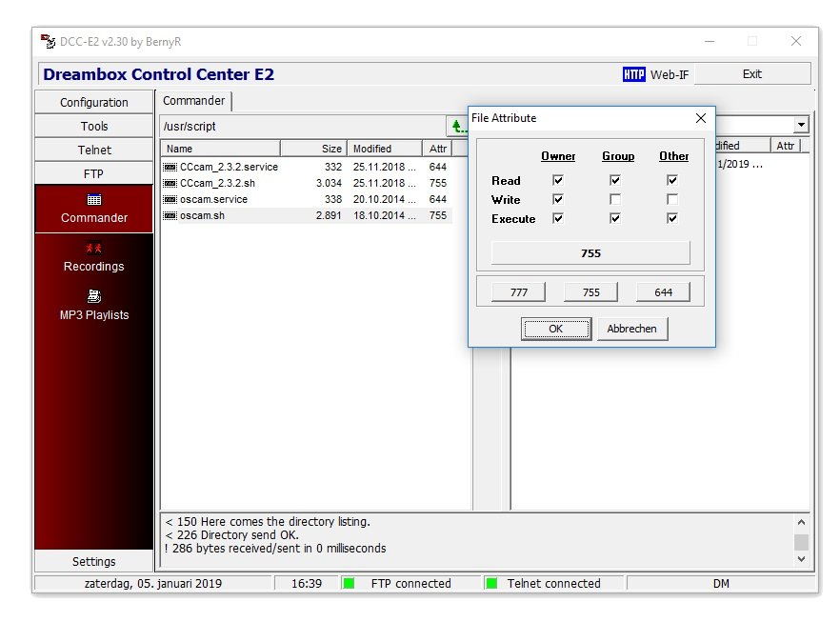Sort by Attr column header left pane
This screenshot has height=622, width=840.
[438, 149]
